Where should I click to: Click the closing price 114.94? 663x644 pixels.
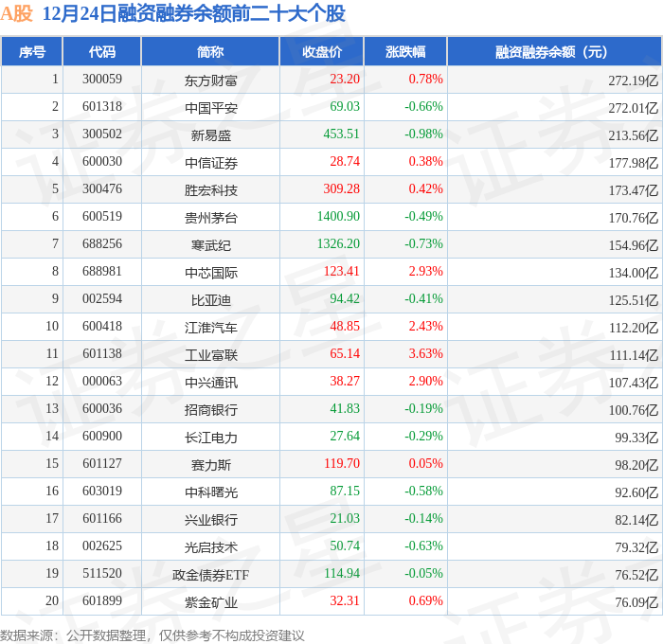[x=342, y=574]
